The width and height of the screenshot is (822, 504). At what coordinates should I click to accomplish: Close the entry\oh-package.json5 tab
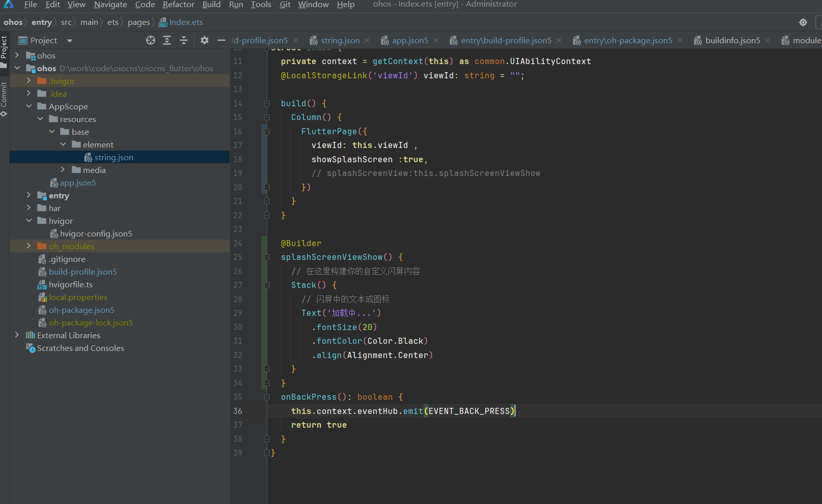[679, 41]
